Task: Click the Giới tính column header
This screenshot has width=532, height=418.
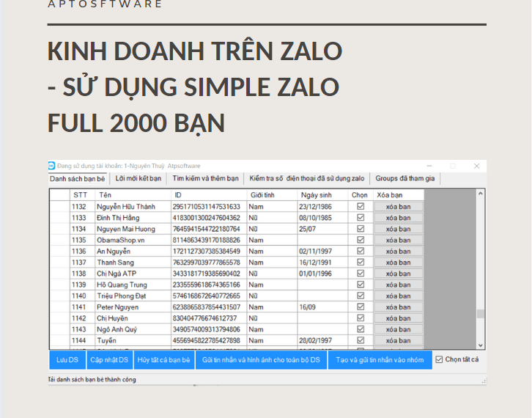Action: pyautogui.click(x=272, y=195)
